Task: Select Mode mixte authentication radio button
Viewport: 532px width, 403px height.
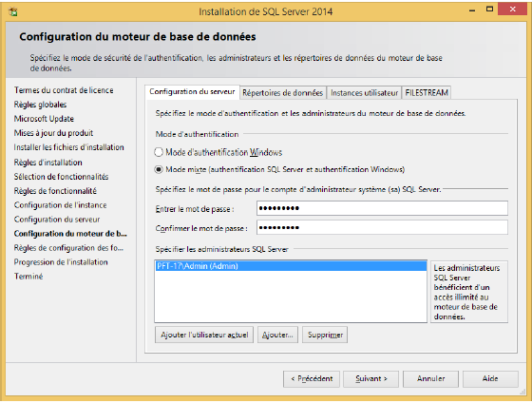Action: pyautogui.click(x=159, y=169)
